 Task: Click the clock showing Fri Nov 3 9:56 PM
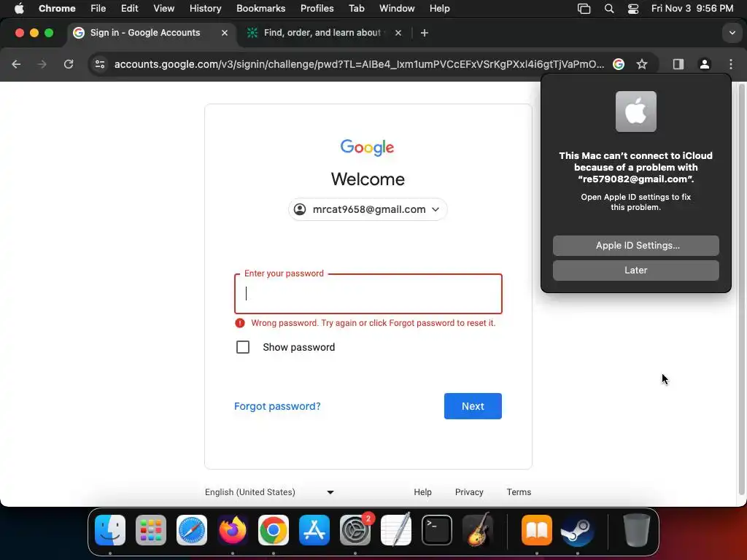[x=692, y=9]
